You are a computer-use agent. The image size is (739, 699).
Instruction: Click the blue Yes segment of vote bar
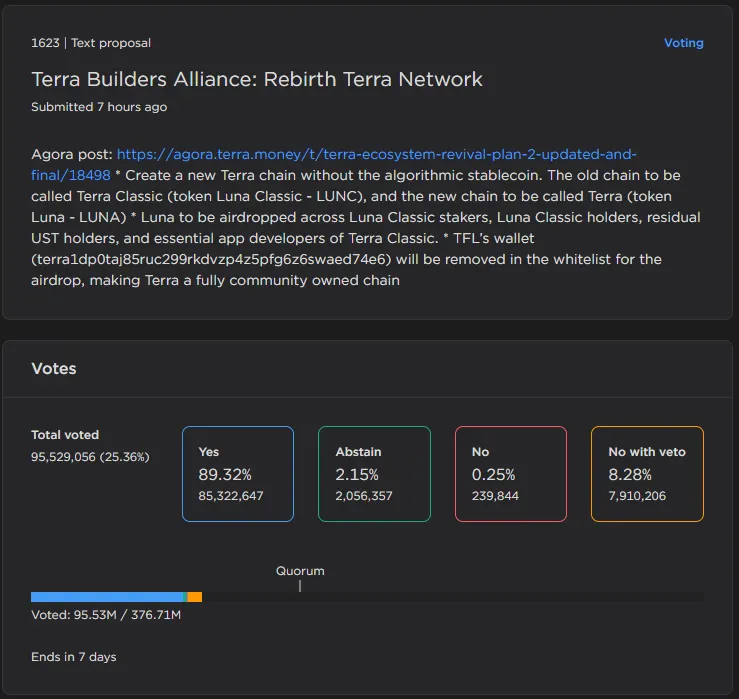coord(107,597)
